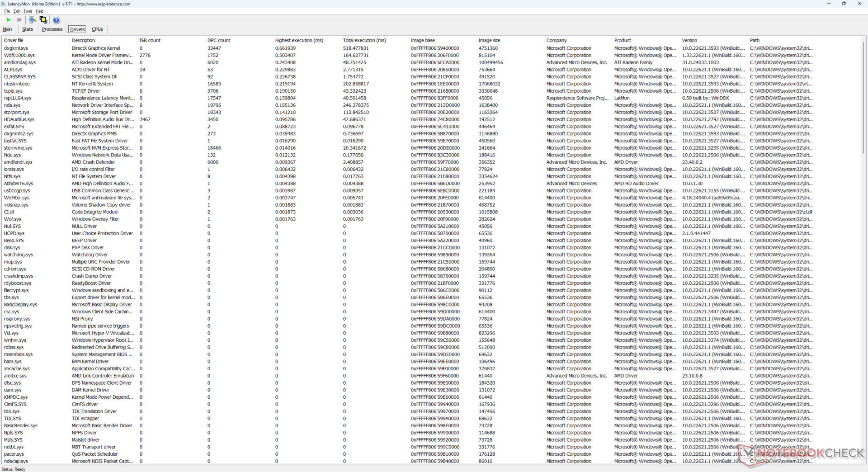Click the LatencyMon application icon in title bar
Viewport: 868px width, 472px height.
pyautogui.click(x=4, y=4)
